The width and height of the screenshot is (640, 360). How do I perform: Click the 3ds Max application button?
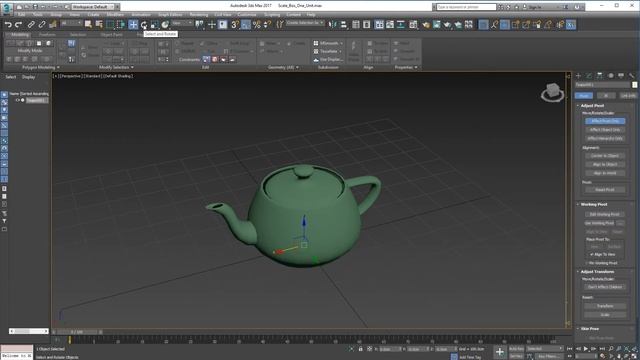coord(7,8)
